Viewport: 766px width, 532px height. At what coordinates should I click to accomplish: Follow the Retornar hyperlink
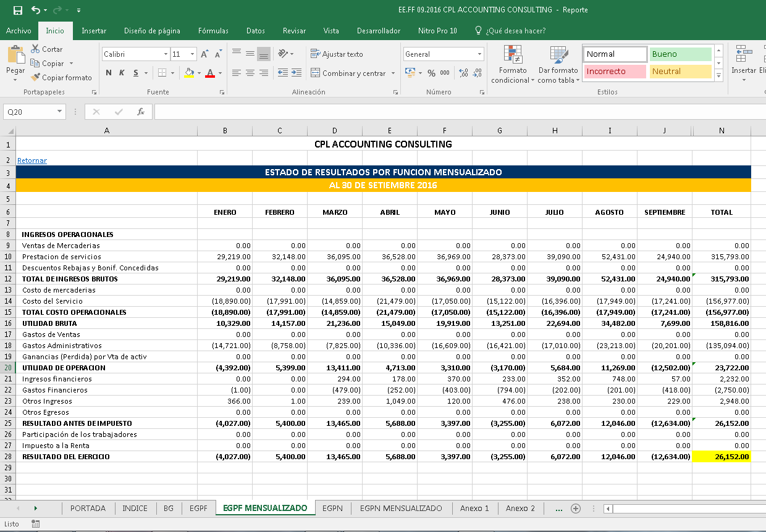32,160
